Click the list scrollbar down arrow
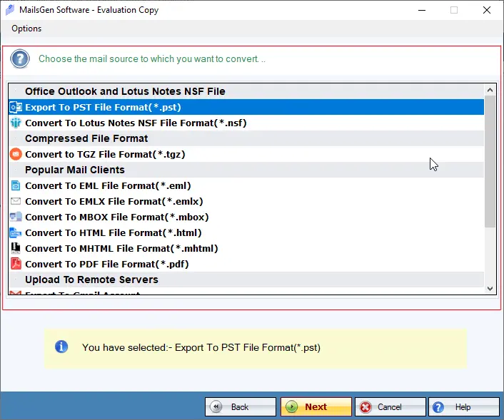Screen dimensions: 504x420 tap(490, 288)
